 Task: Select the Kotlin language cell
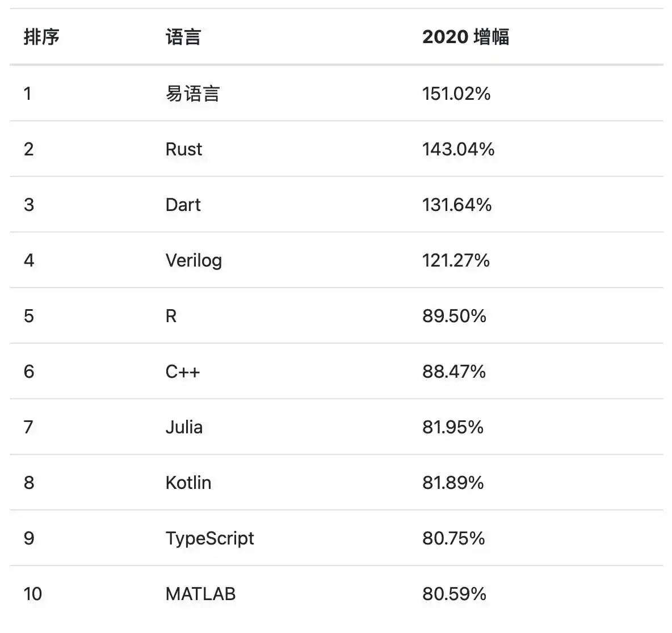click(188, 483)
